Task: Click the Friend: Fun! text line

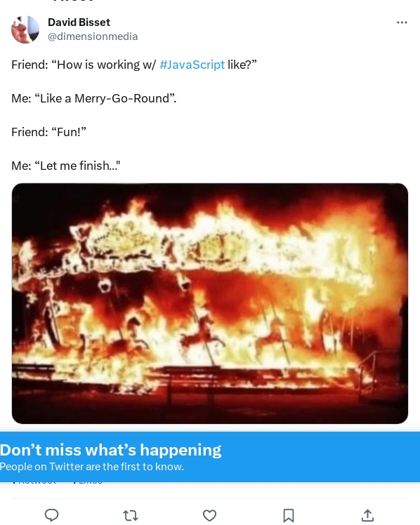Action: point(49,132)
